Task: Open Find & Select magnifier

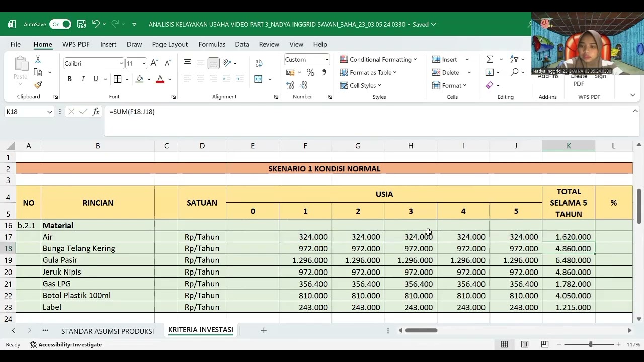Action: coord(514,72)
